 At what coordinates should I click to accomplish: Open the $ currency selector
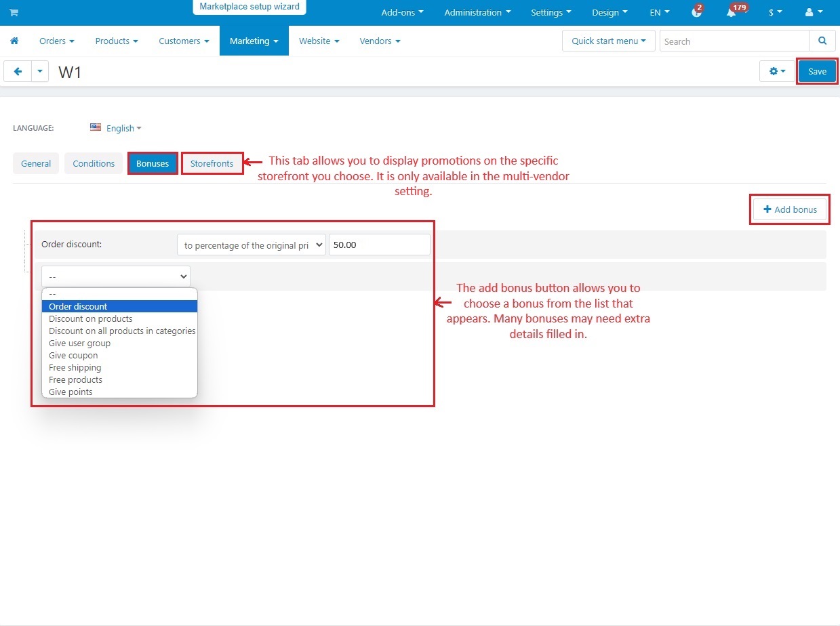(x=775, y=12)
